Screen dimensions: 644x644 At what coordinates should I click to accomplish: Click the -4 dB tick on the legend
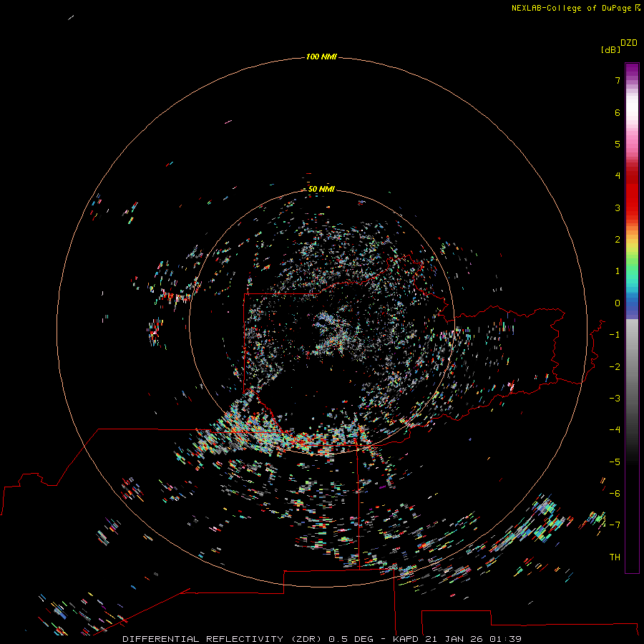click(x=615, y=429)
